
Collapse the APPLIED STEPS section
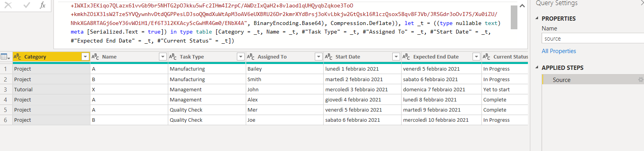pos(537,68)
